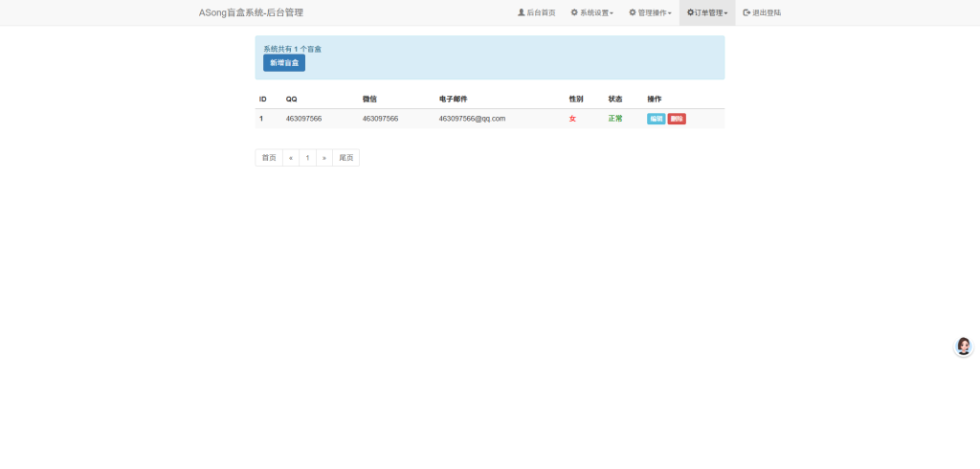The height and width of the screenshot is (469, 980).
Task: Expand the 系统设置 dropdown menu
Action: (591, 12)
